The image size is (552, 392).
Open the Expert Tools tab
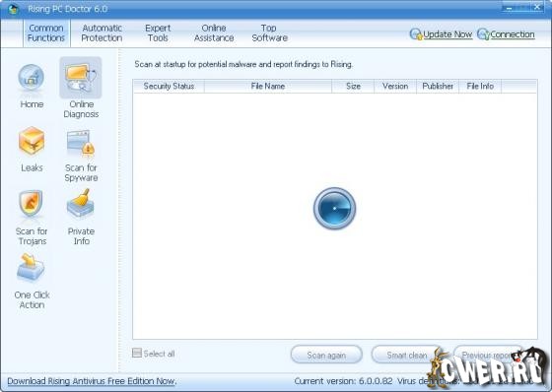pyautogui.click(x=158, y=33)
